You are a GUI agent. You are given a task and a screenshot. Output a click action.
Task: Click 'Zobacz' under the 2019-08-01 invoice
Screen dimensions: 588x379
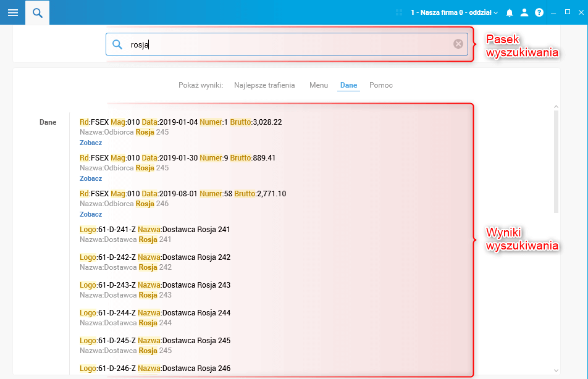coord(91,214)
